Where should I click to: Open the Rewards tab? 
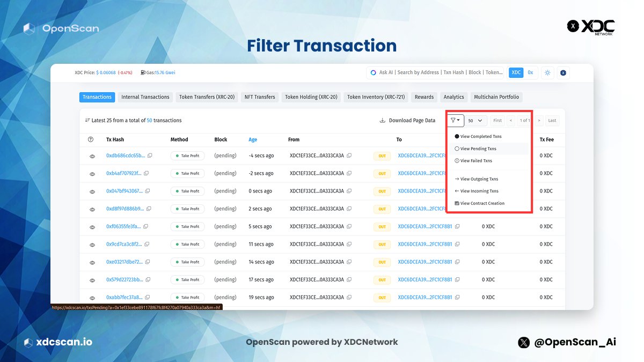[424, 97]
